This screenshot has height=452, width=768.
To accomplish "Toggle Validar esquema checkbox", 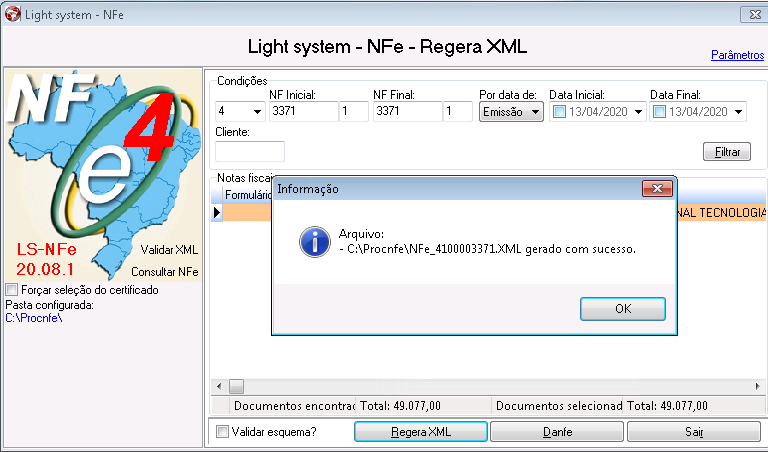I will (x=222, y=431).
